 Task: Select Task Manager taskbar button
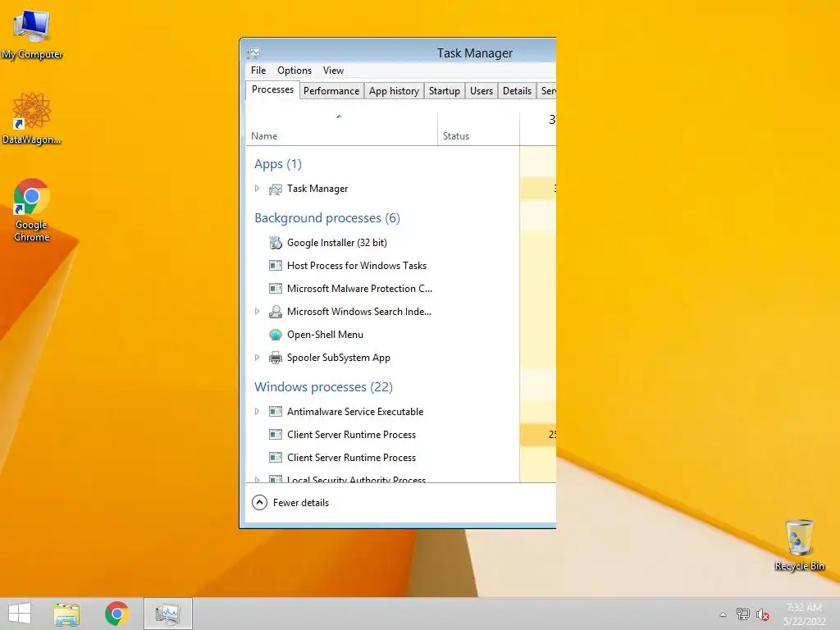(167, 614)
